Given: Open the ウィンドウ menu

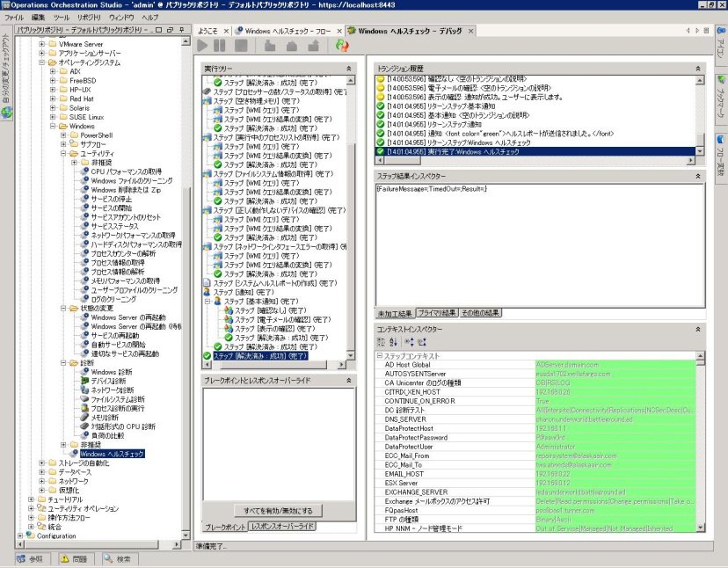Looking at the screenshot, I should coord(121,18).
